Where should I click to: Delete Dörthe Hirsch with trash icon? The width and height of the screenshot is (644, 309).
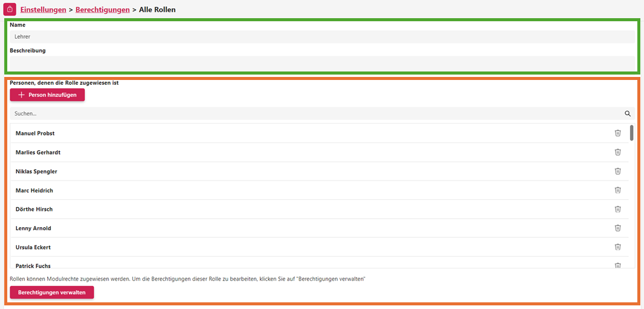click(x=618, y=209)
